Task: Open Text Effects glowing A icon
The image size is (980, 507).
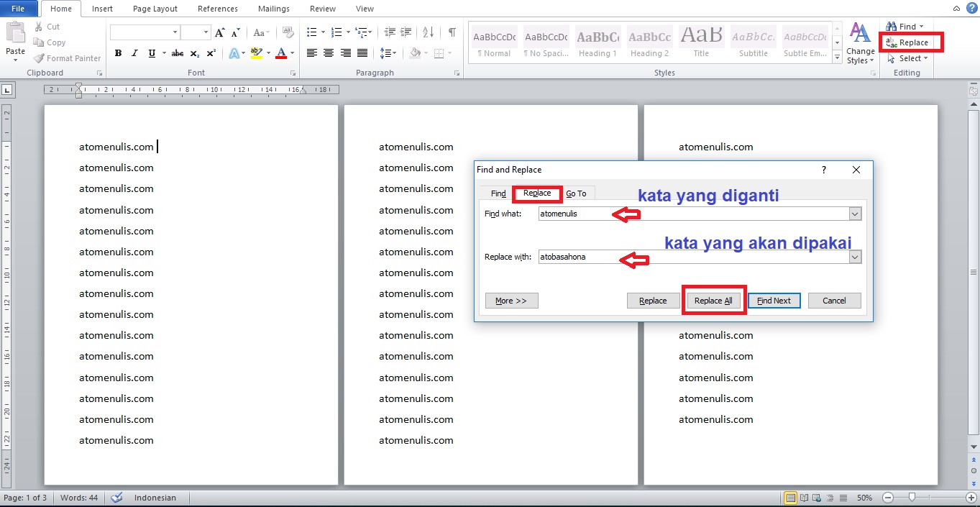Action: point(234,53)
